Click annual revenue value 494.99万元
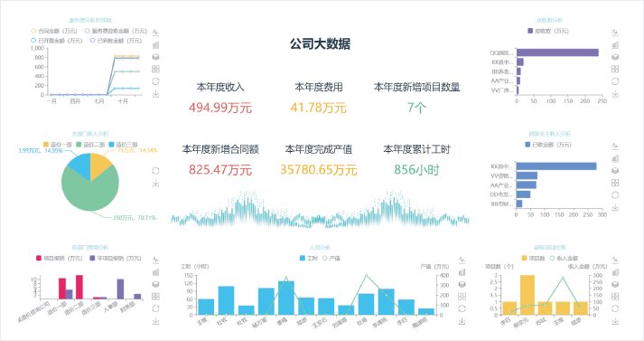The image size is (644, 341). 220,108
